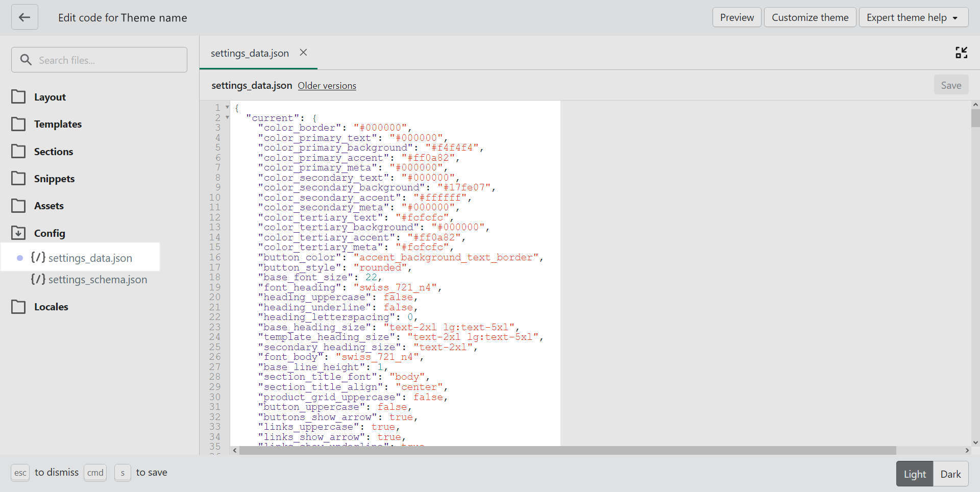Viewport: 980px width, 492px height.
Task: Click the cmd key hint
Action: click(95, 473)
